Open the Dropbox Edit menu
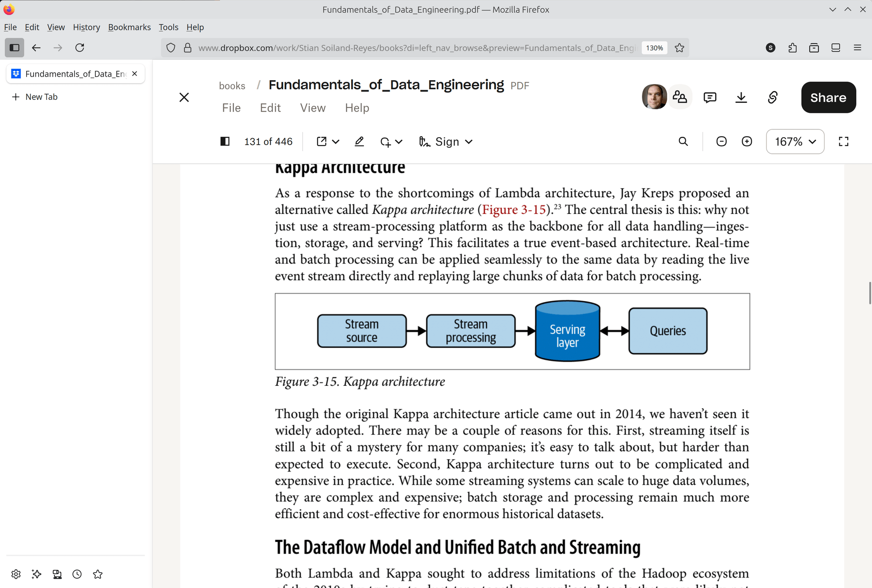This screenshot has height=588, width=872. [270, 108]
